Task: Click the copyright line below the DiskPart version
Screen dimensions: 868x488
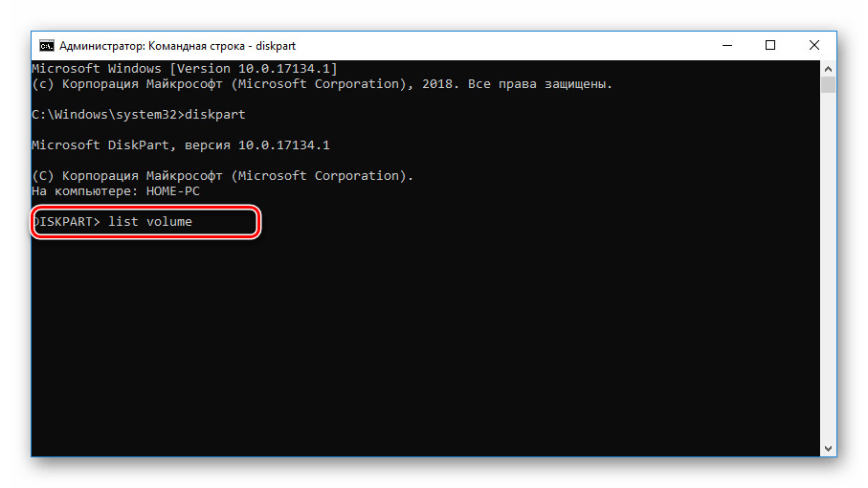Action: pyautogui.click(x=222, y=176)
